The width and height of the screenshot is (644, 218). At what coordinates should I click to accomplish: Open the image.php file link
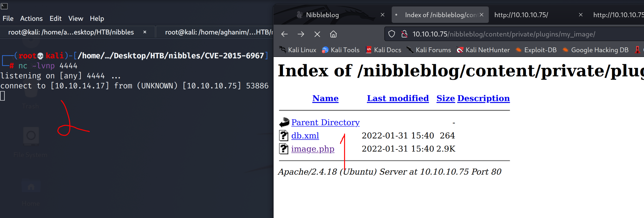pos(313,149)
